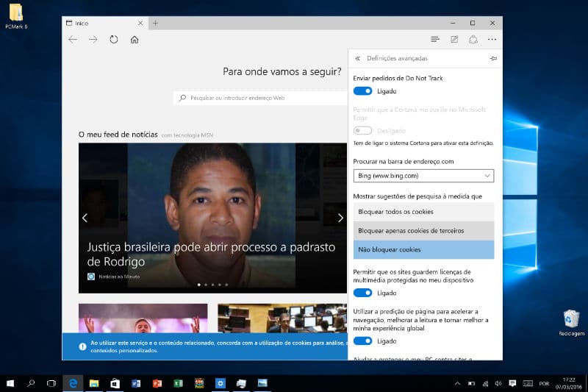Viewport: 588px width, 392px height.
Task: Launch Excel from the taskbar
Action: (178, 383)
